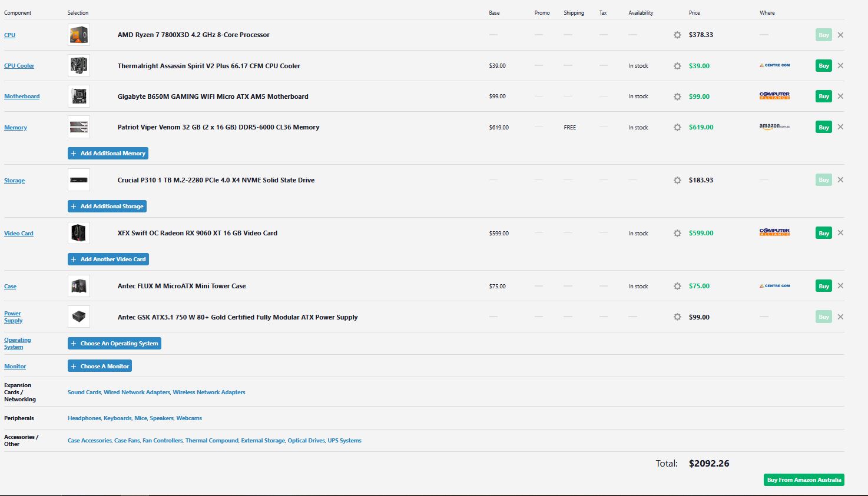Buy the Antec FLUX M case
Screen dimensions: 868x496
point(824,286)
